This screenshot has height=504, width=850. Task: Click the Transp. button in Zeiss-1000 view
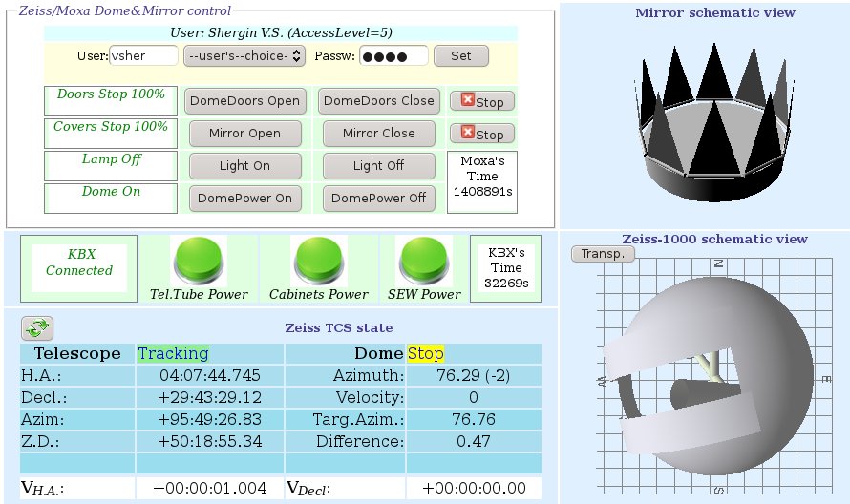[x=603, y=254]
